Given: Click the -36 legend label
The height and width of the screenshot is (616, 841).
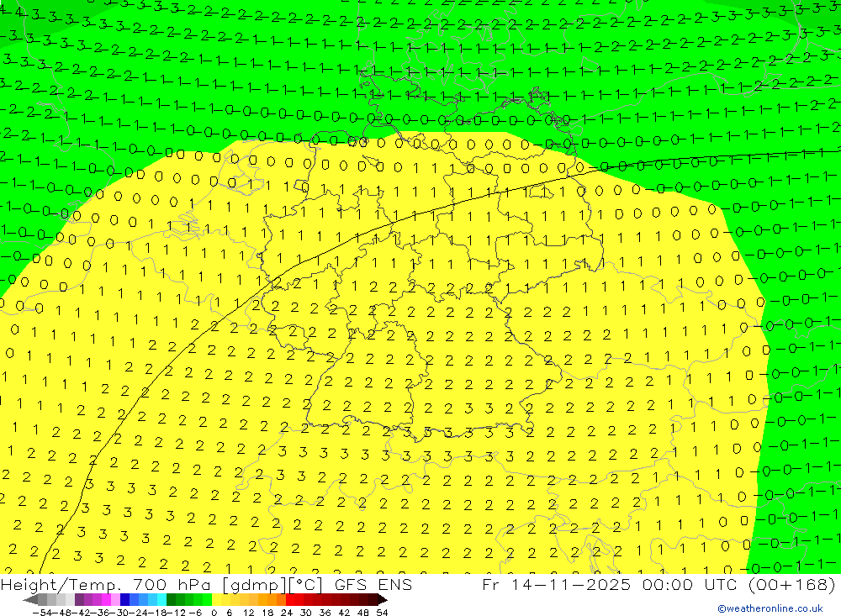Looking at the screenshot, I should click(x=100, y=613).
